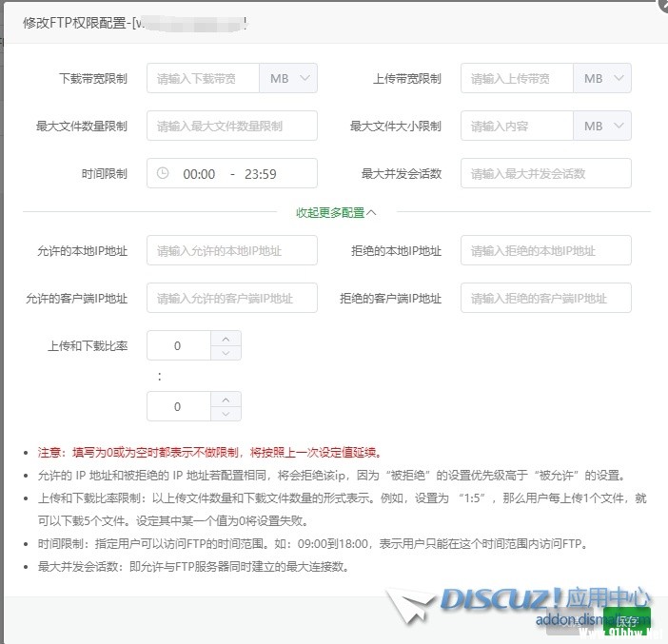Close the FTP permission dialog
This screenshot has width=668, height=644.
(x=663, y=5)
